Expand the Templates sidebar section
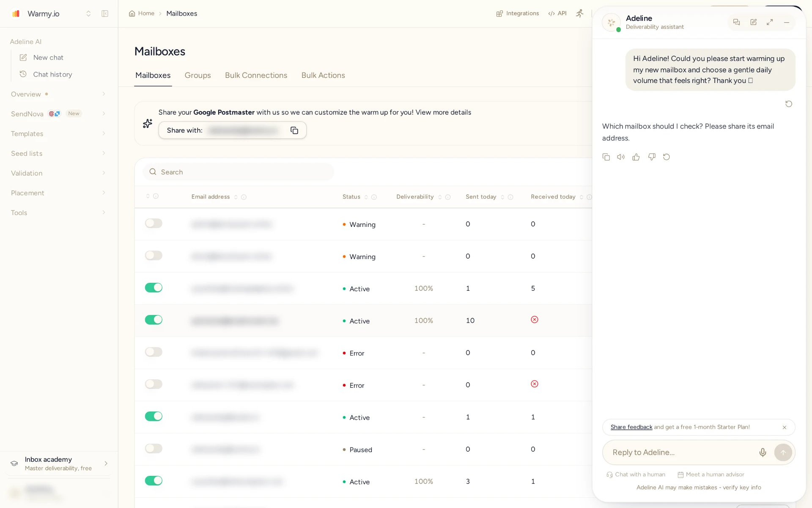This screenshot has width=812, height=508. pos(58,134)
